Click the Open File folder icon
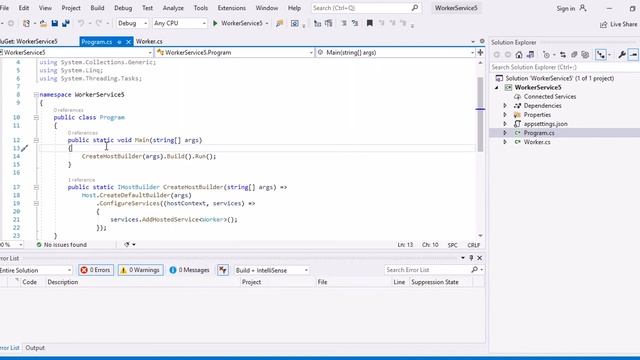Viewport: 640px width, 360px height. [43, 24]
